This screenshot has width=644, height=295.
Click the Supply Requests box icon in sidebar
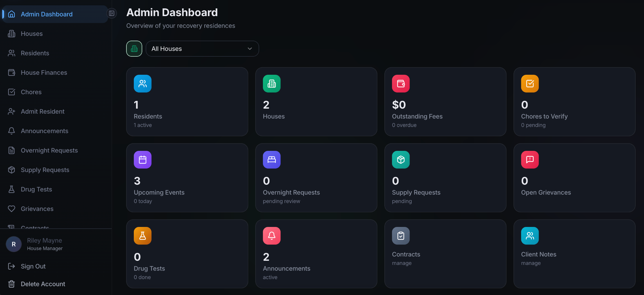[x=11, y=170]
